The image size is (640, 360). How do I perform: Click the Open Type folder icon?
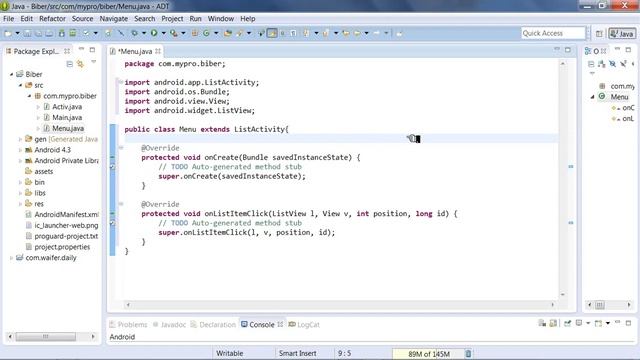pos(228,33)
